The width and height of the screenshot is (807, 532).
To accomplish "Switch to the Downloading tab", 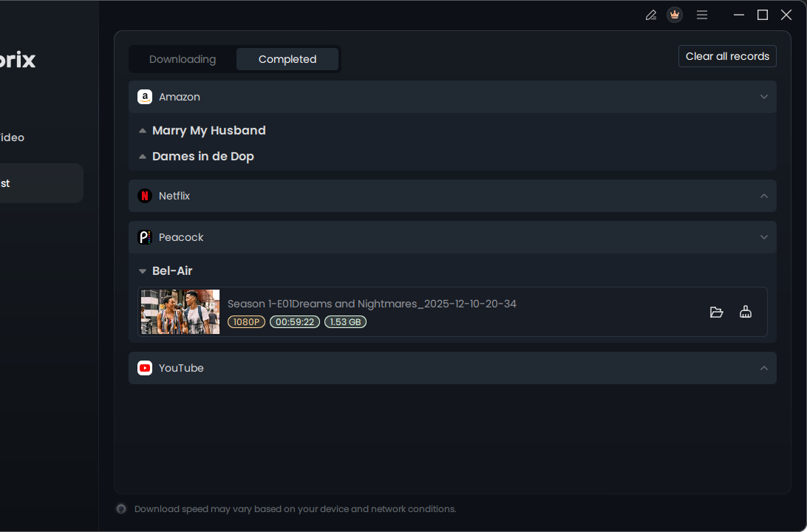I will [x=183, y=59].
